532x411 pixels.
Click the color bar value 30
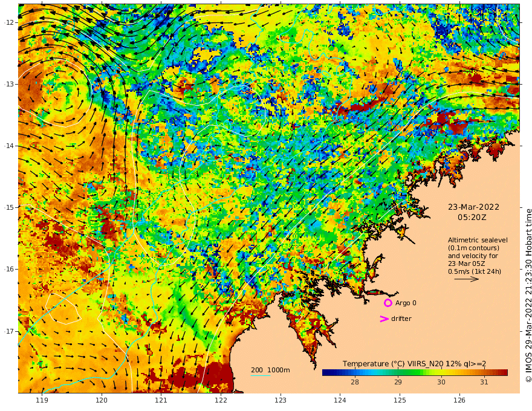click(x=441, y=382)
